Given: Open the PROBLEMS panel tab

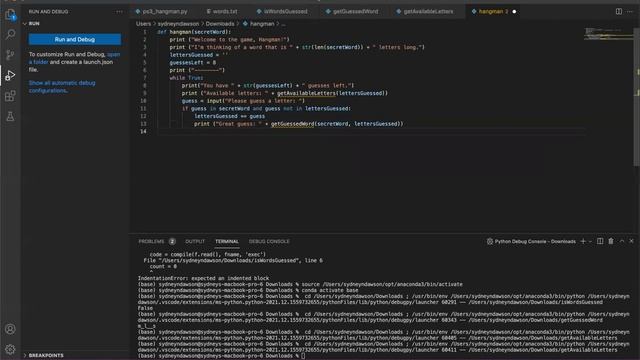Looking at the screenshot, I should pos(151,242).
